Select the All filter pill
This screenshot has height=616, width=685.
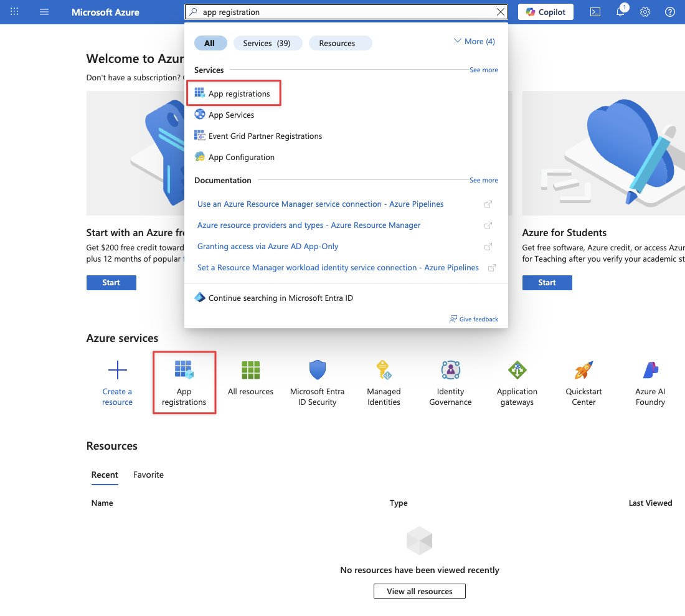coord(210,43)
